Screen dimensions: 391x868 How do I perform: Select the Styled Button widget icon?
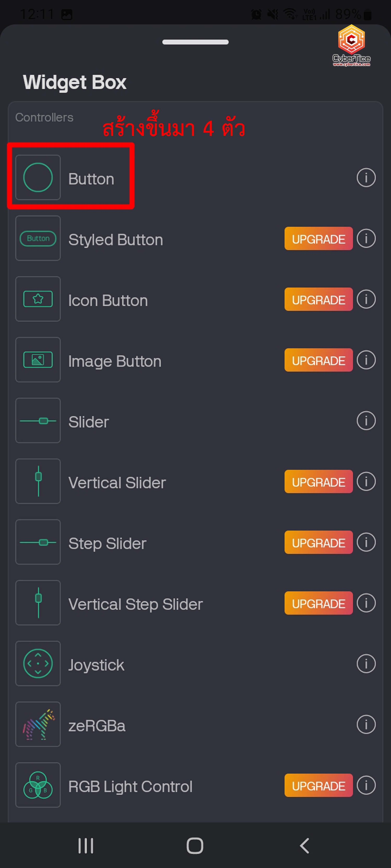(x=38, y=238)
